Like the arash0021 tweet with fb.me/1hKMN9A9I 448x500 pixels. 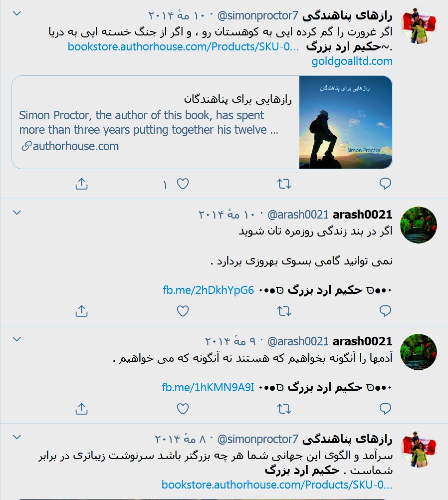[183, 409]
